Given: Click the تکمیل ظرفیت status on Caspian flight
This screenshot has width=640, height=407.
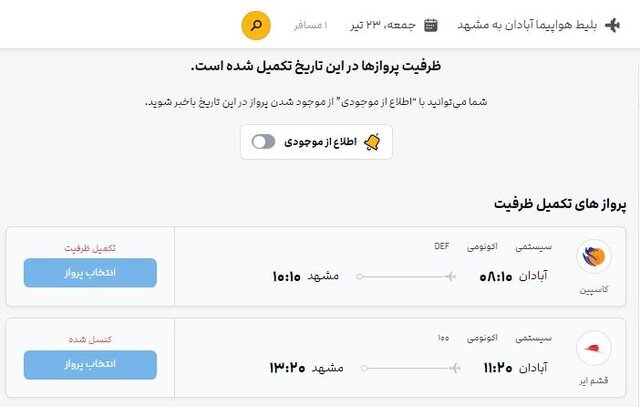Looking at the screenshot, I should tap(90, 247).
